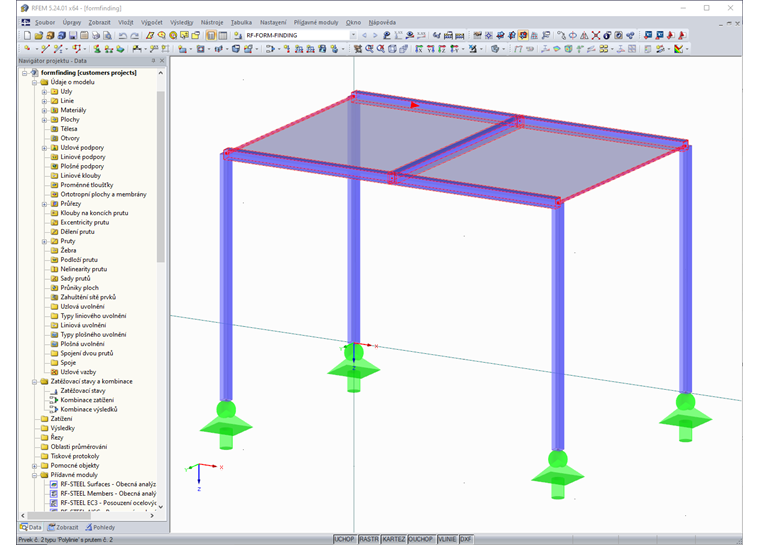The width and height of the screenshot is (760, 545).
Task: Click the red X delete icon
Action: click(596, 35)
